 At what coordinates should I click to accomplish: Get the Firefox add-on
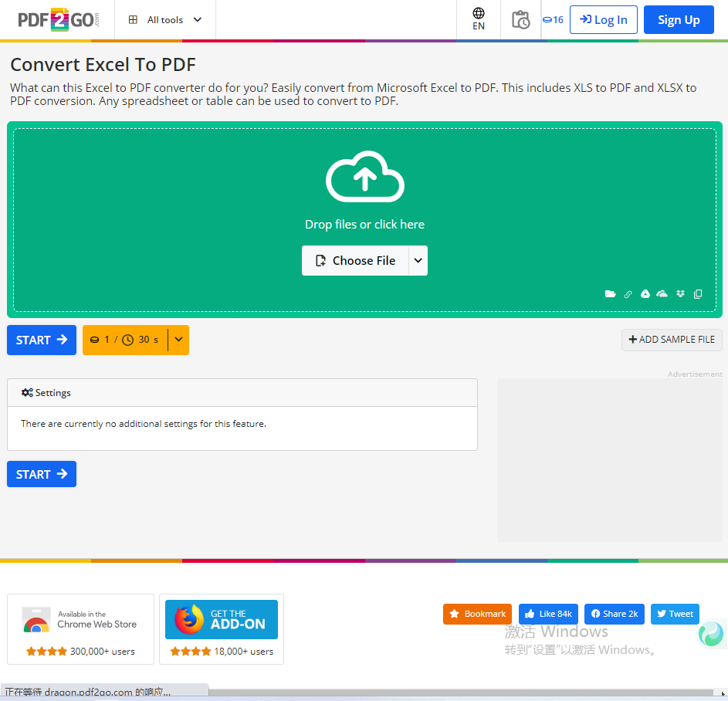click(222, 620)
